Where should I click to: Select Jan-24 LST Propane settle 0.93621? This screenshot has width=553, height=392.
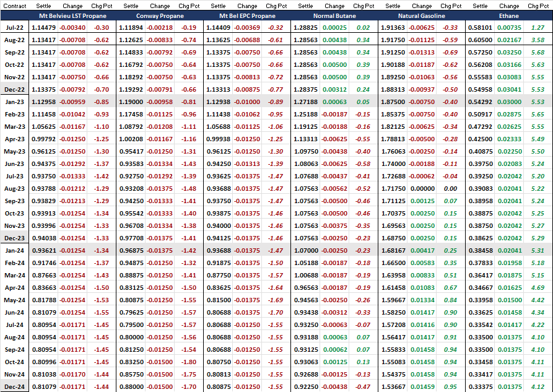point(44,251)
